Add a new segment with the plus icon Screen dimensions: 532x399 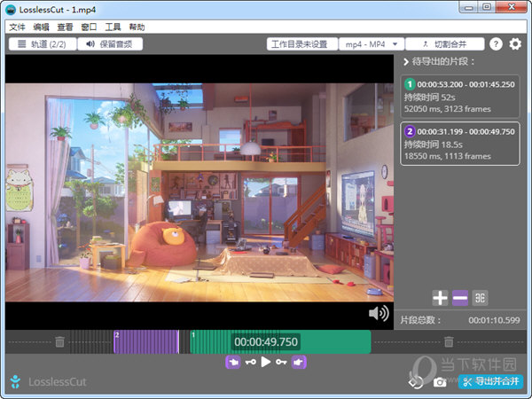[x=440, y=298]
